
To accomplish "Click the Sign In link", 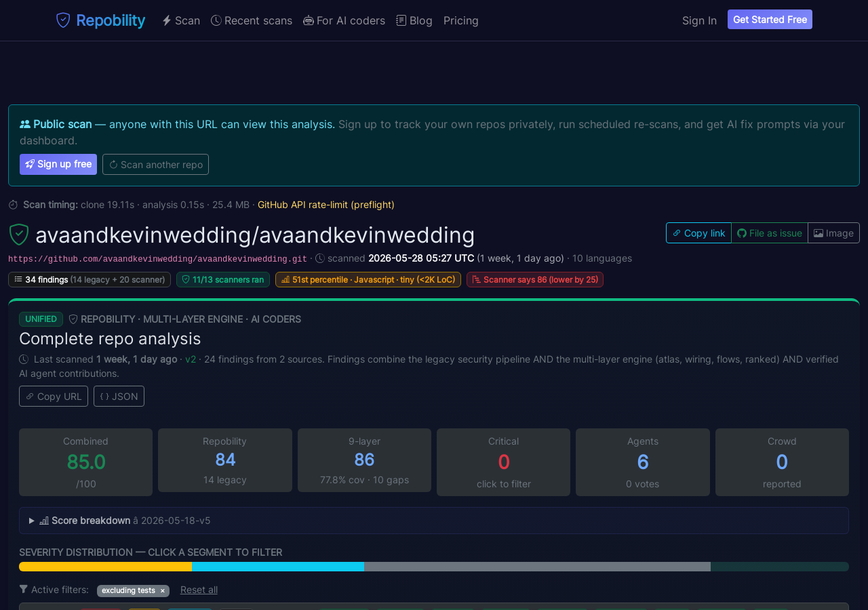I will [699, 20].
